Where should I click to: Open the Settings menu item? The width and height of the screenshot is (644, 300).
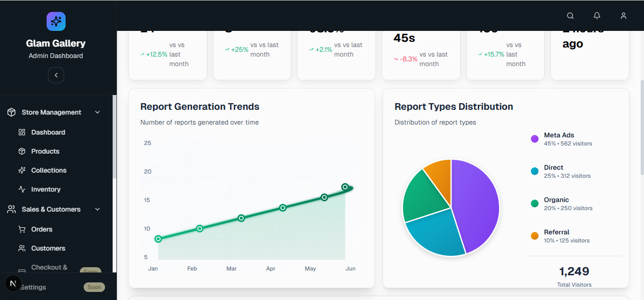point(33,287)
